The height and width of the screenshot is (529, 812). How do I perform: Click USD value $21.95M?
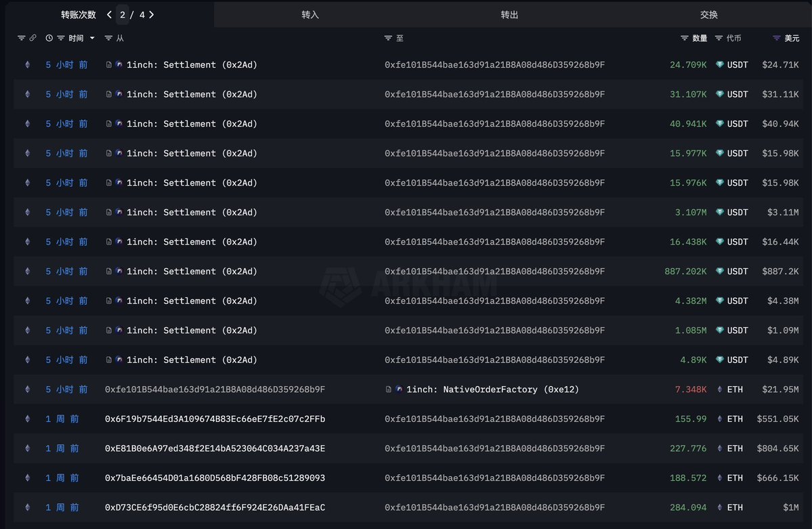tap(780, 389)
